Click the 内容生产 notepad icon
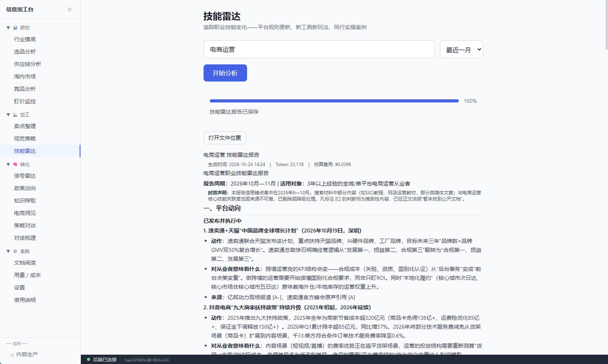The width and height of the screenshot is (608, 364). [x=12, y=354]
